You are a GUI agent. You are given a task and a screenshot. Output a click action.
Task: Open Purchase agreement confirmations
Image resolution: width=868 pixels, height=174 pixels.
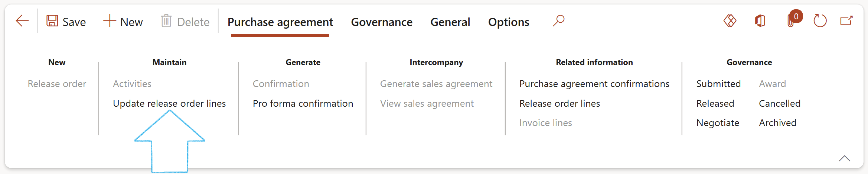click(x=594, y=84)
